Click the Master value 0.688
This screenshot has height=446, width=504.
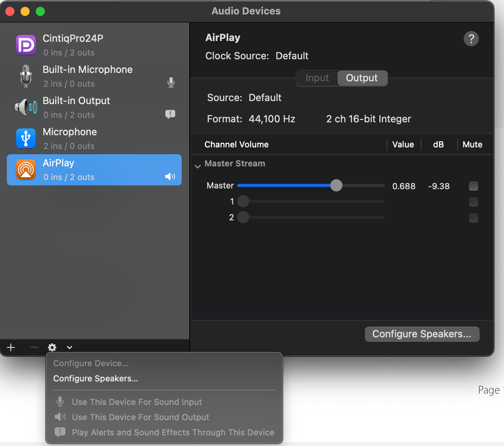coord(404,186)
